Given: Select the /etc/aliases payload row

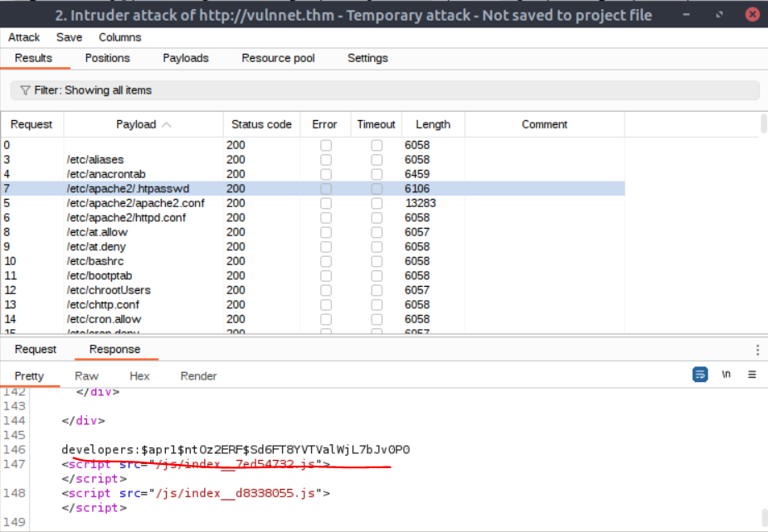Looking at the screenshot, I should pos(313,160).
